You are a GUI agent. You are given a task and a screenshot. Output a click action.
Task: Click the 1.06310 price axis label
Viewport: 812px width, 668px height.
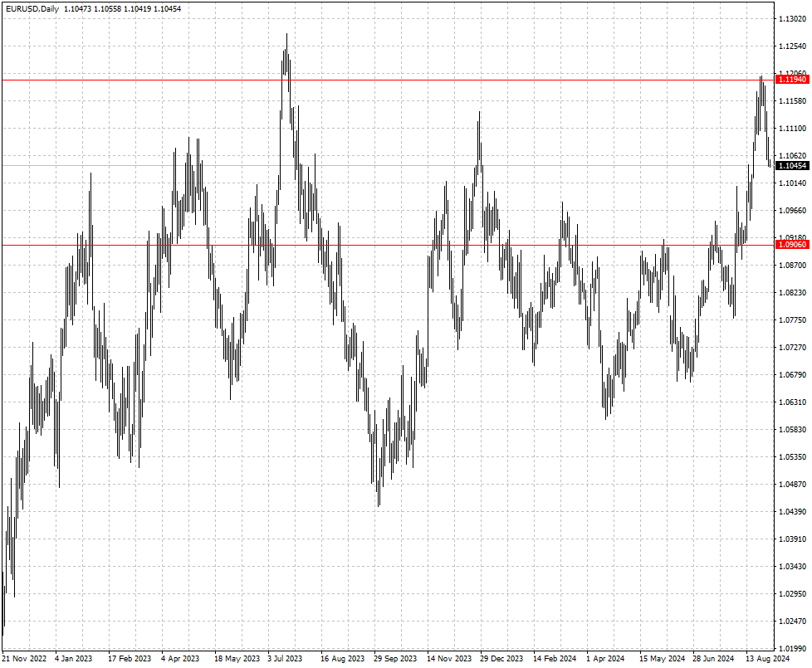(x=792, y=402)
